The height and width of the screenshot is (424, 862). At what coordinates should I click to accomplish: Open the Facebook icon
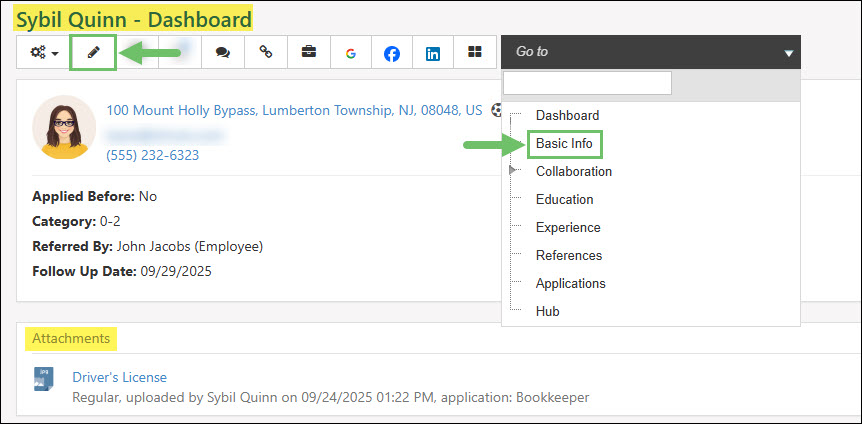point(392,53)
